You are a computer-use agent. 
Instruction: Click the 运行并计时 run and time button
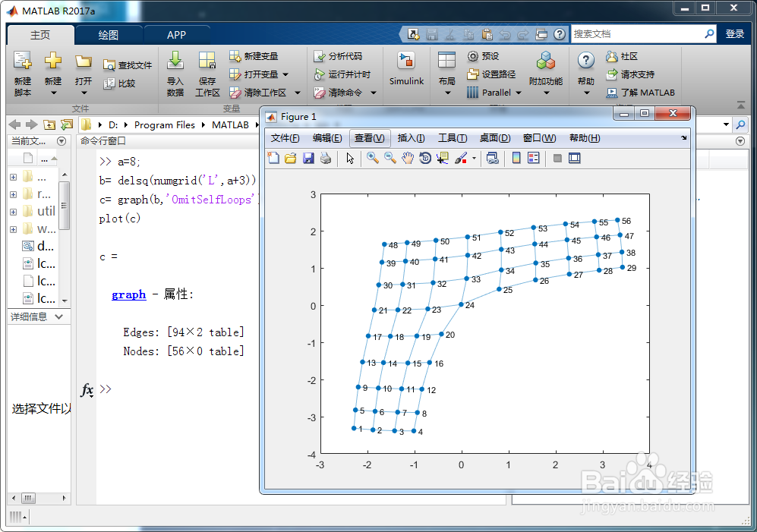[342, 74]
